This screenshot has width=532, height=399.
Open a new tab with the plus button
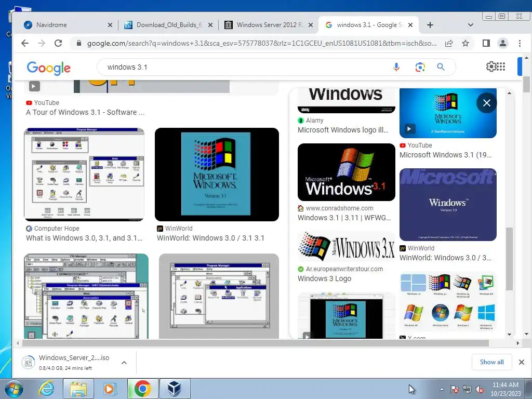430,25
